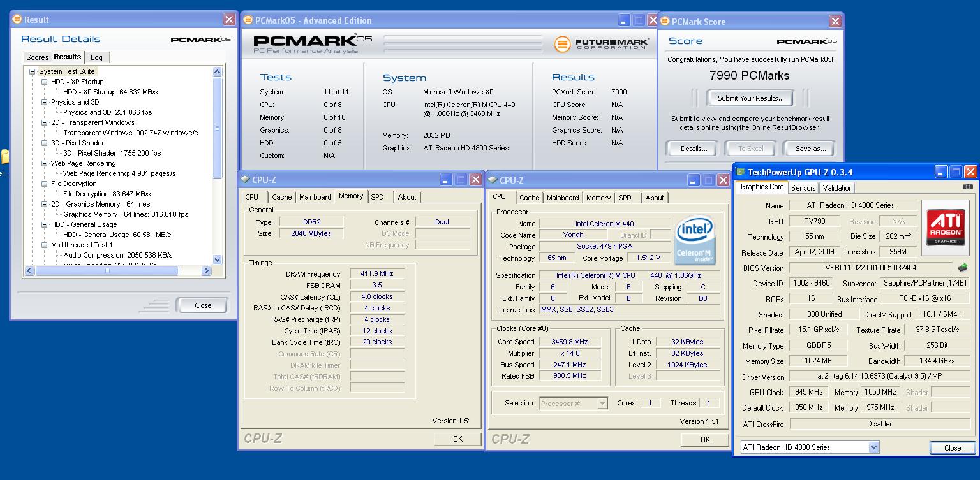Click the PCMark05 Advanced Edition title bar icon

(x=248, y=20)
